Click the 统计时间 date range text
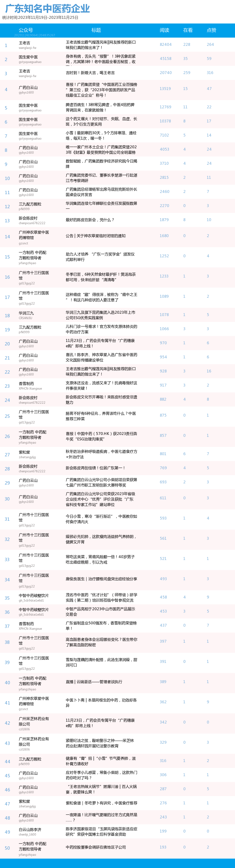This screenshot has width=235, height=868. [40, 18]
